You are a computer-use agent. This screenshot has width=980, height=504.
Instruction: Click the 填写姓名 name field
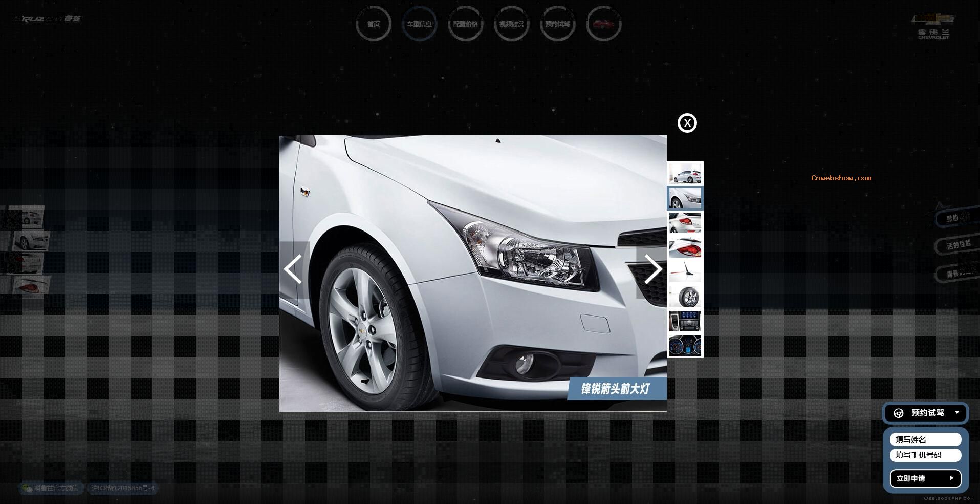click(x=925, y=439)
